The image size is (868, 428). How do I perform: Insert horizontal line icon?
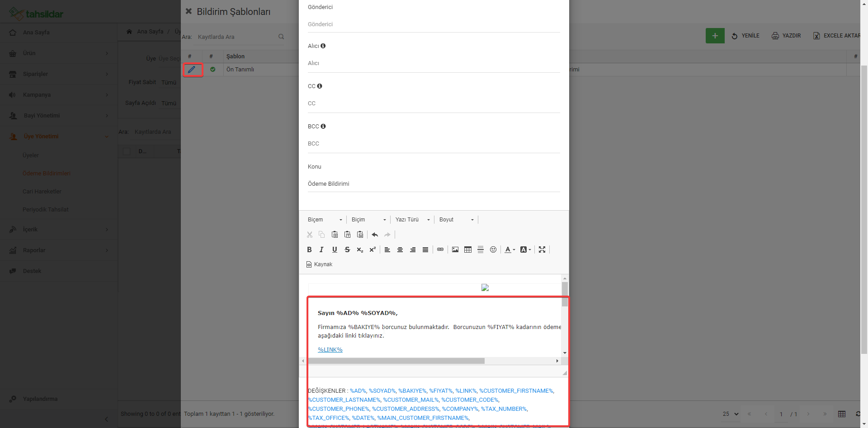coord(481,249)
